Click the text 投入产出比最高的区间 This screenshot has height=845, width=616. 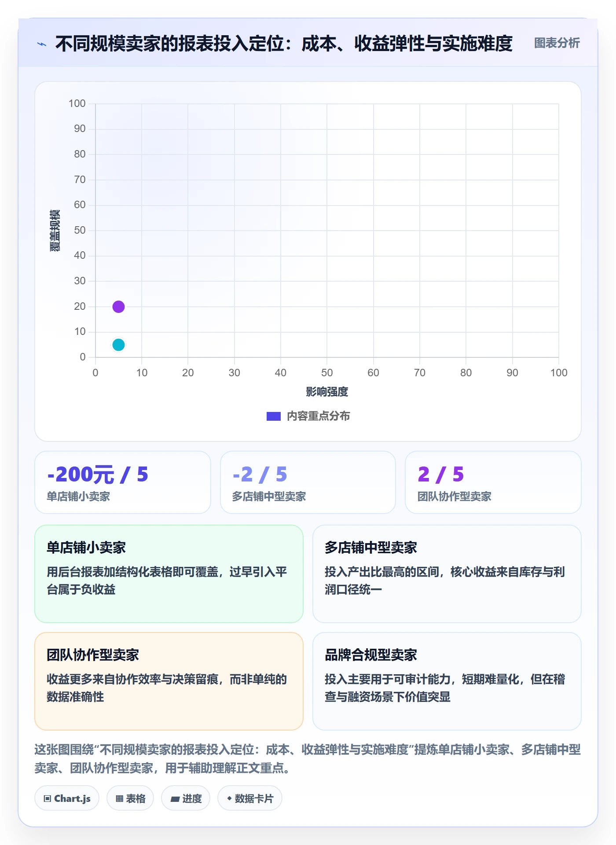(381, 572)
